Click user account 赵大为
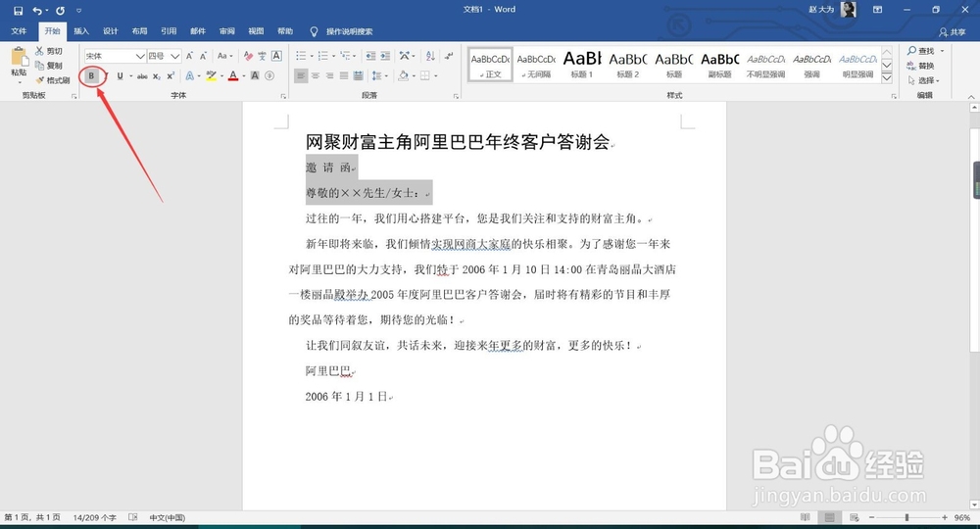The image size is (980, 529). pyautogui.click(x=821, y=10)
